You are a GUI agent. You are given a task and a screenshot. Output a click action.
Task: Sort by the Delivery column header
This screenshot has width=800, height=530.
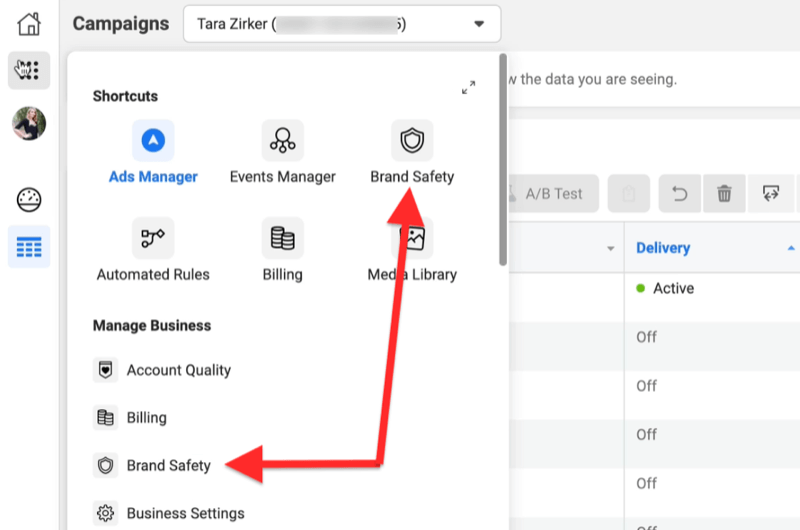[663, 248]
